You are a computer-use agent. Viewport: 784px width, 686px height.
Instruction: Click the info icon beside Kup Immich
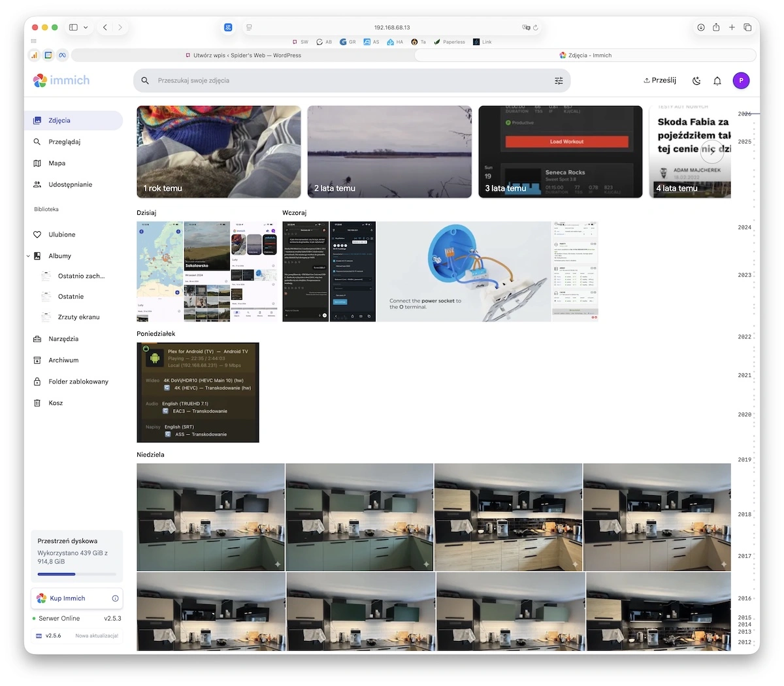tap(115, 598)
